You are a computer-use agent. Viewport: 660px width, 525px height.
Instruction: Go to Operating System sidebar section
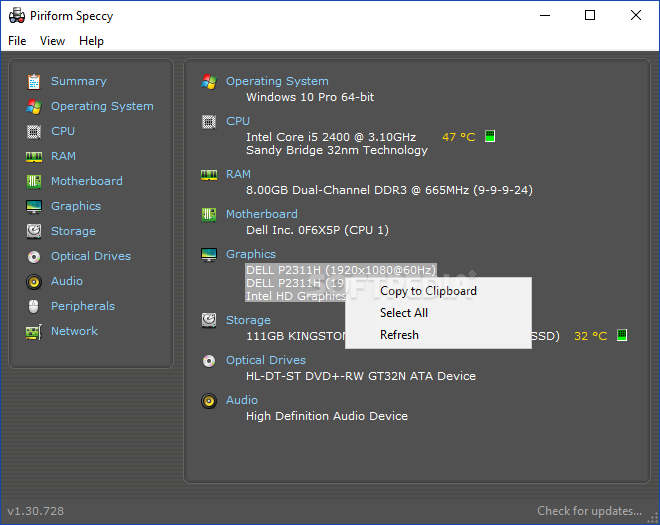pos(102,106)
